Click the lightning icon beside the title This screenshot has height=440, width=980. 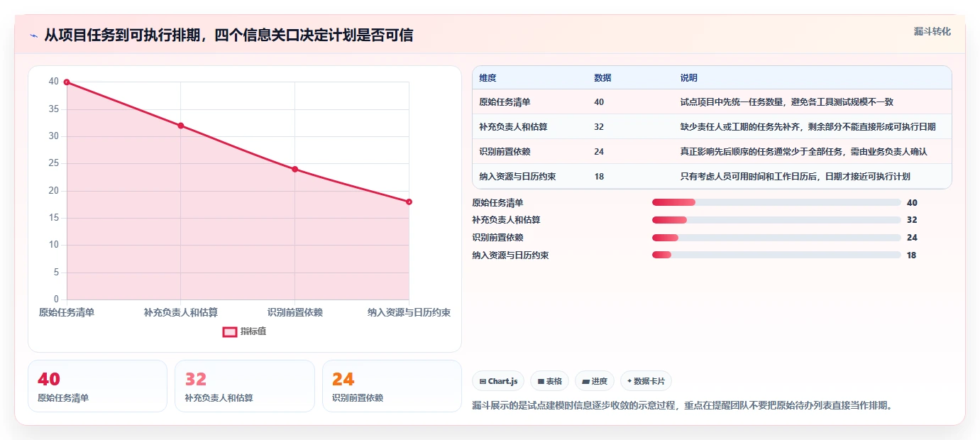point(34,35)
